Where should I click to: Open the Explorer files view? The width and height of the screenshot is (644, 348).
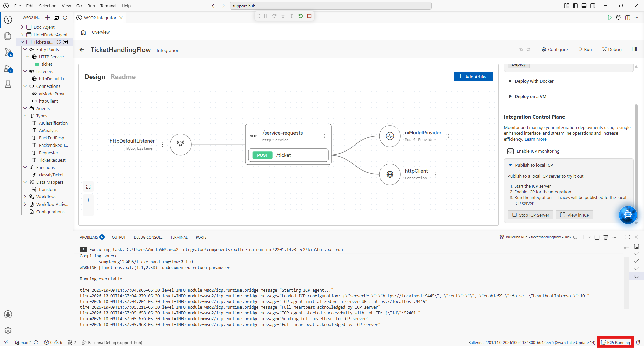8,36
